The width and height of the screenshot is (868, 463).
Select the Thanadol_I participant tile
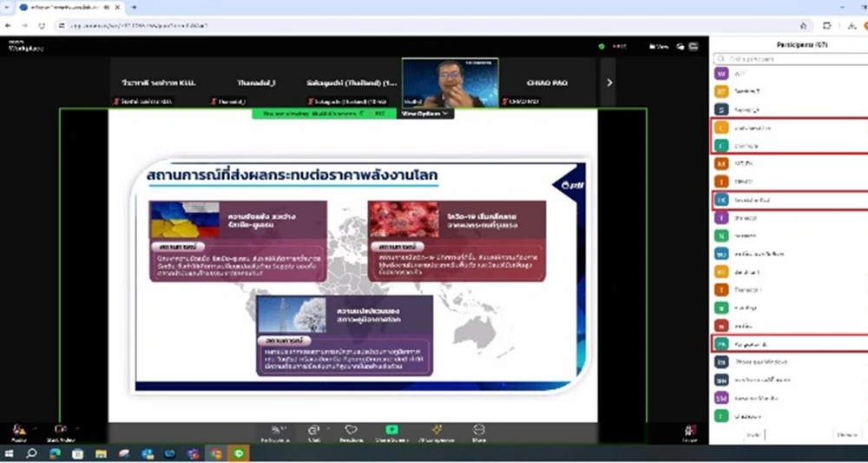[256, 83]
